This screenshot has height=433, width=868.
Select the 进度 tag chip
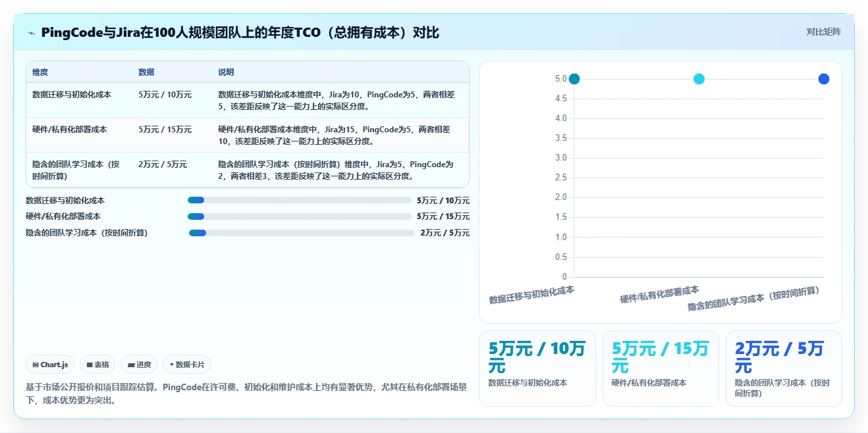point(139,365)
